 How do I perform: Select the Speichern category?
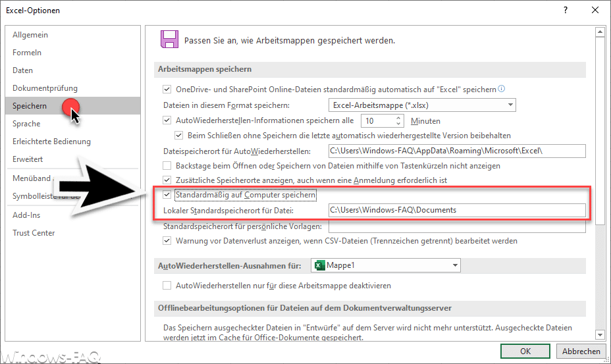[73, 105]
